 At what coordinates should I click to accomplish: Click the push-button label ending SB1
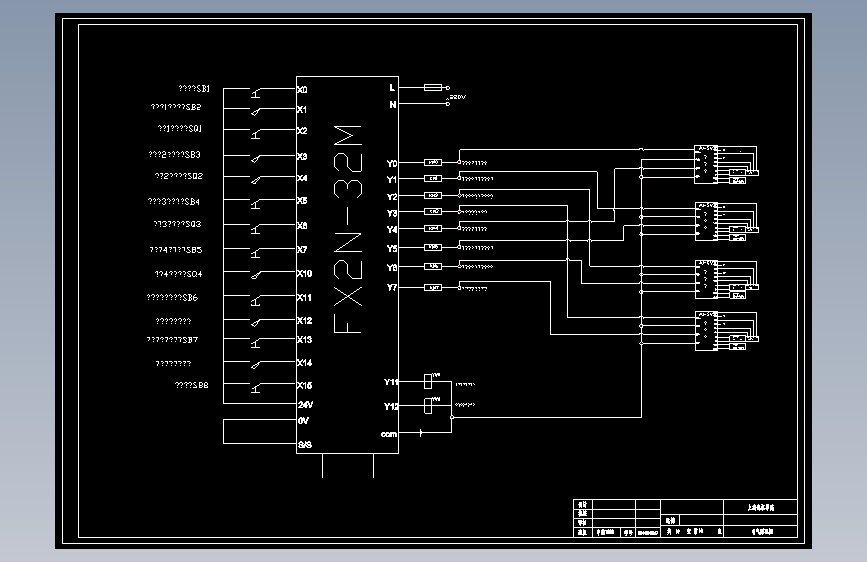(194, 89)
